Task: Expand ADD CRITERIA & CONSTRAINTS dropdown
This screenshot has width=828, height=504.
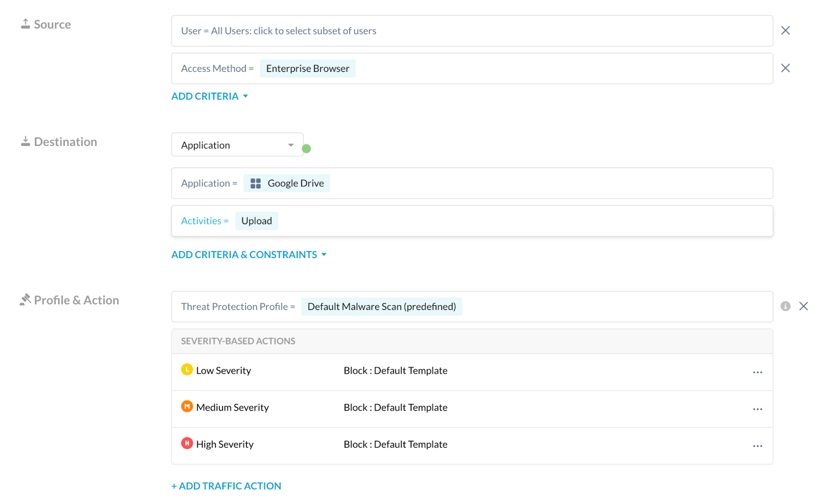Action: click(249, 255)
